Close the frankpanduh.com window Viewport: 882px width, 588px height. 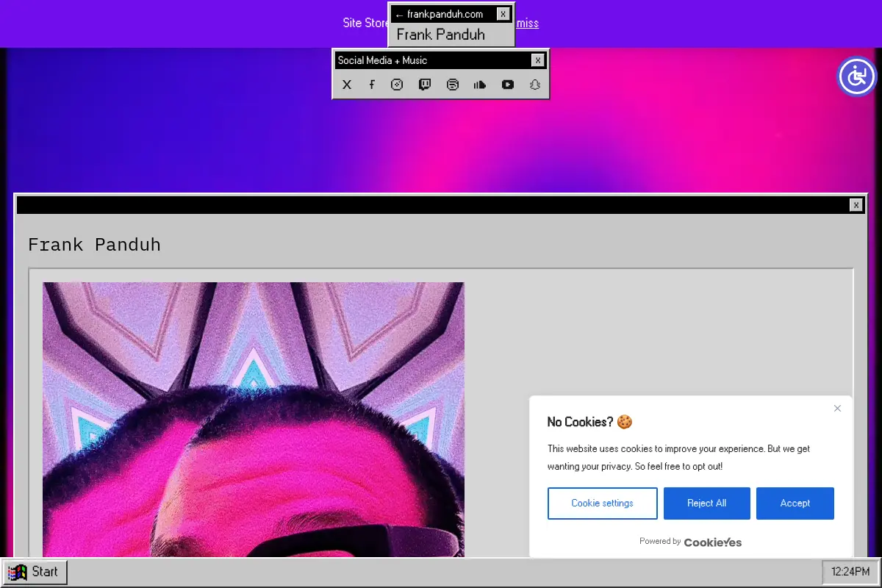tap(503, 14)
